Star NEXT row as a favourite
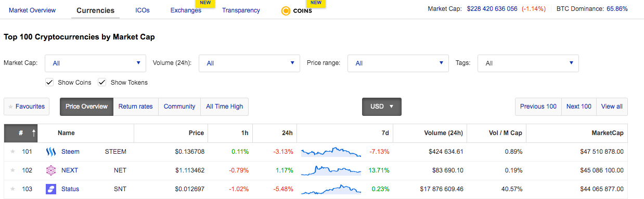Image resolution: width=644 pixels, height=199 pixels. click(12, 170)
